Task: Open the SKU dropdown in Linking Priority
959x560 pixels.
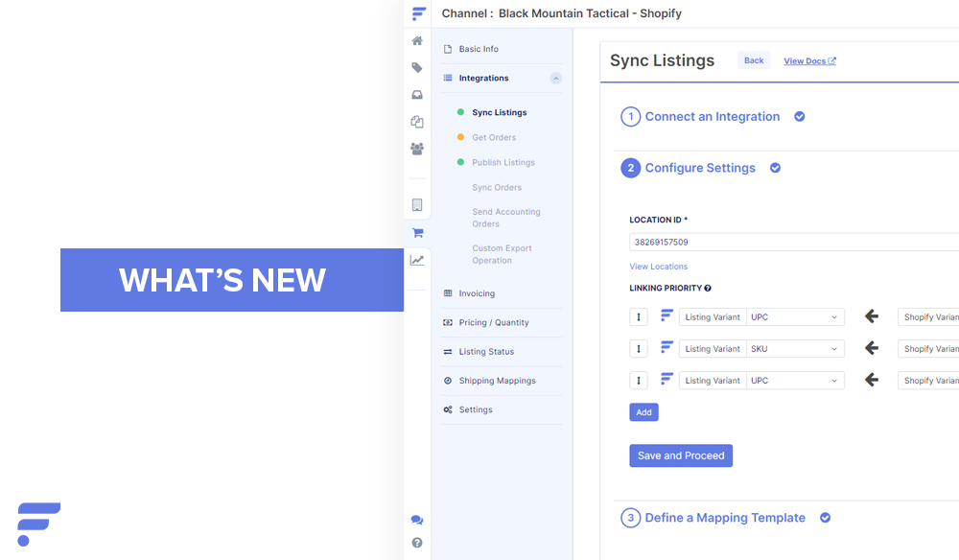Action: 795,349
